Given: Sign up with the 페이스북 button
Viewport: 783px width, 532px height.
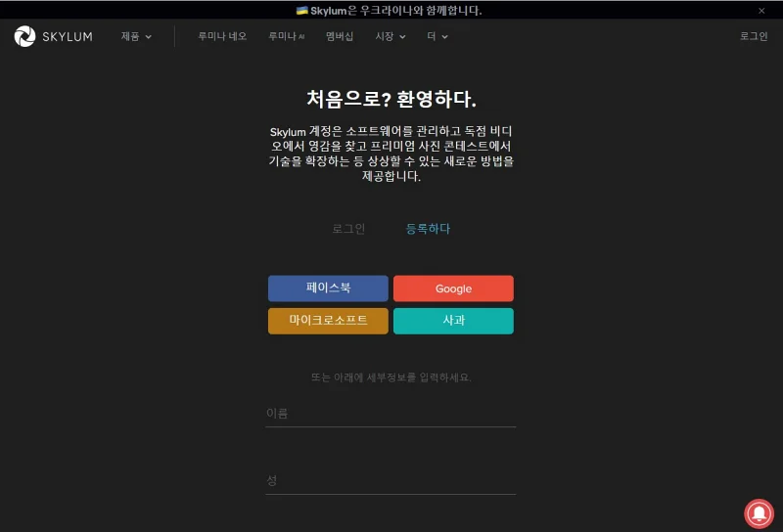Looking at the screenshot, I should click(x=328, y=288).
